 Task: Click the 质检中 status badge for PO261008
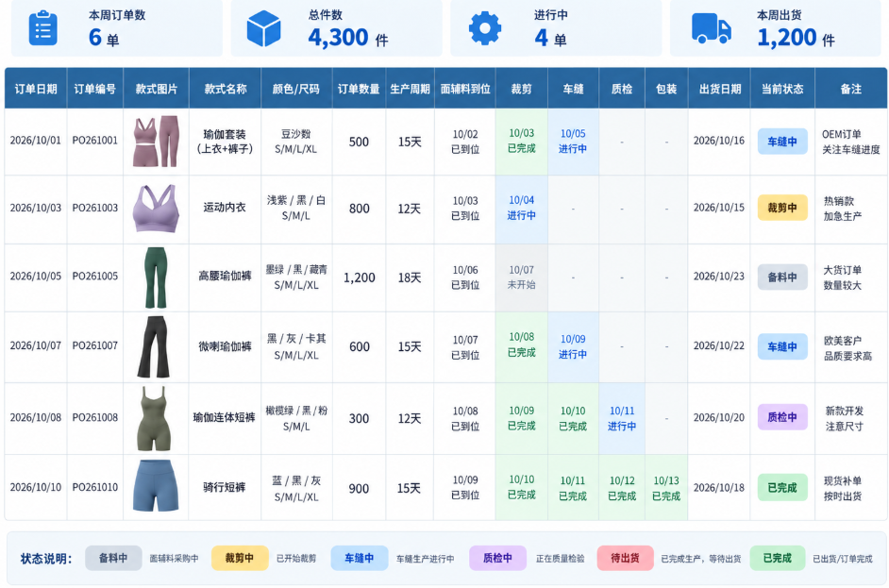[x=782, y=417]
